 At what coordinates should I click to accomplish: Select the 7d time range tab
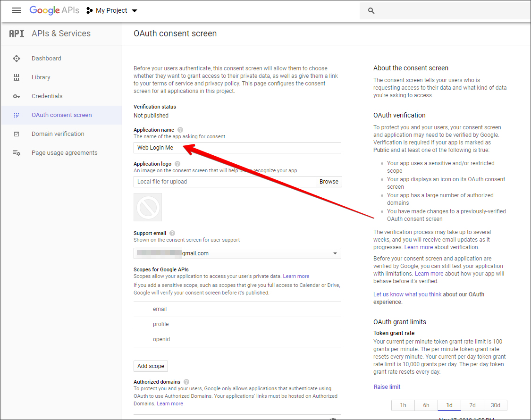click(472, 405)
